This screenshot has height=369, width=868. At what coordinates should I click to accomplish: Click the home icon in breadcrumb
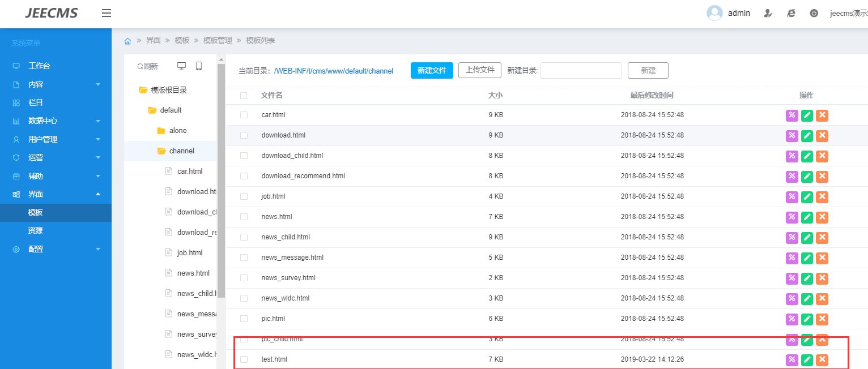pos(128,41)
